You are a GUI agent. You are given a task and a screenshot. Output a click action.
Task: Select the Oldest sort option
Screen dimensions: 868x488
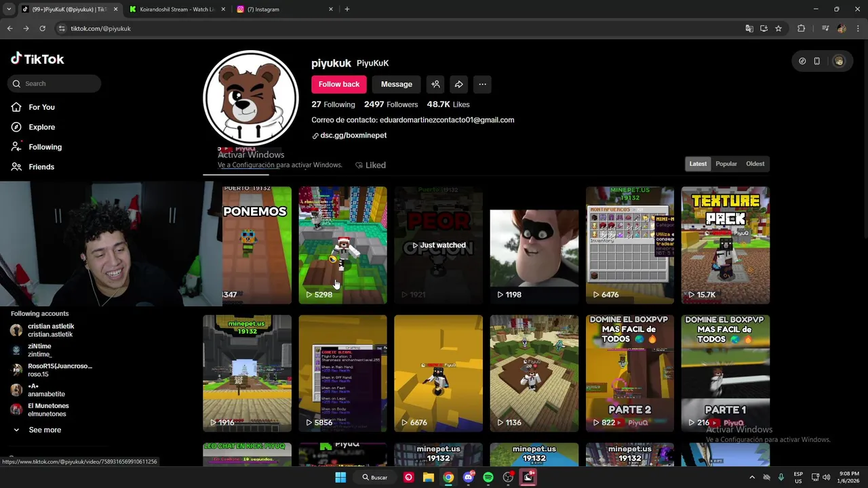pyautogui.click(x=755, y=163)
